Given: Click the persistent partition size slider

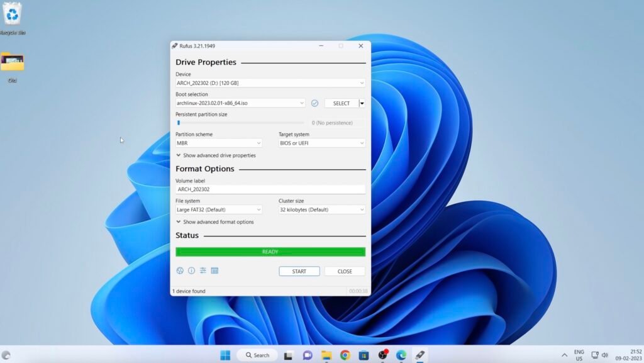Looking at the screenshot, I should (x=240, y=123).
